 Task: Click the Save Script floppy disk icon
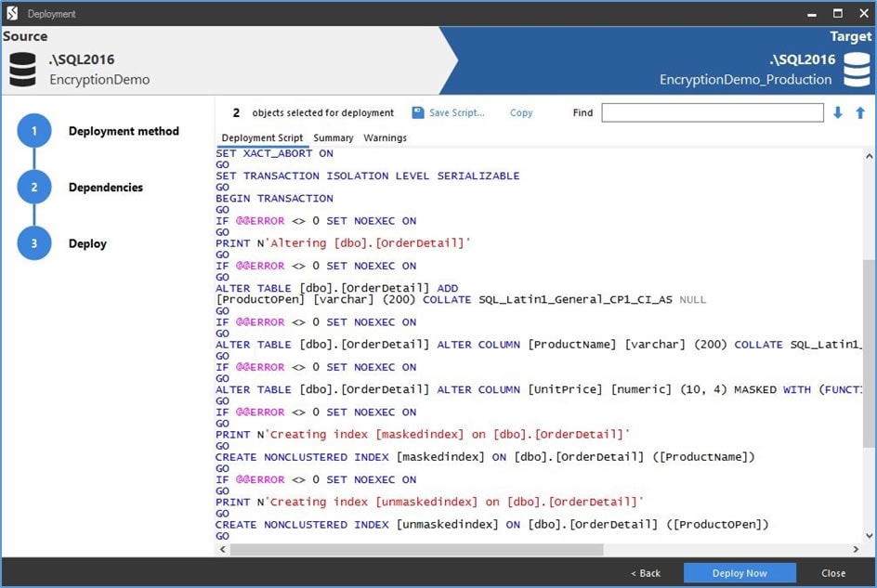tap(418, 112)
